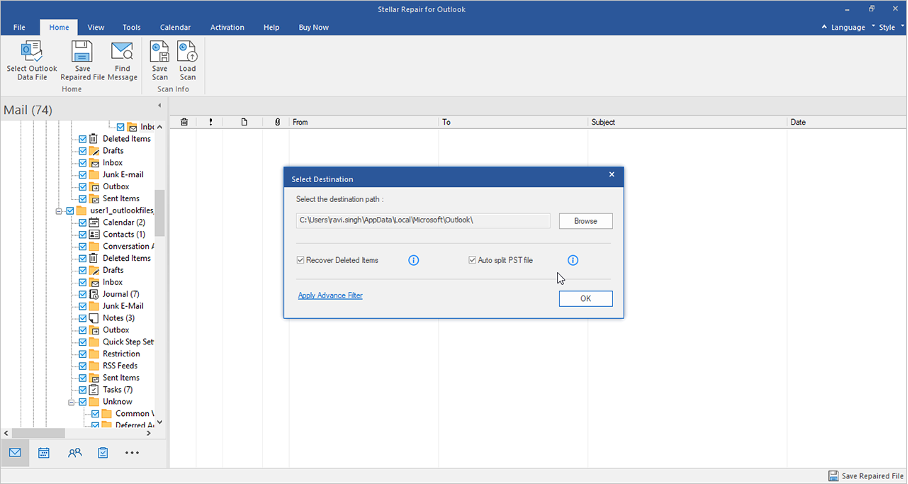Open the Tools ribbon tab
The width and height of the screenshot is (908, 484).
tap(131, 27)
